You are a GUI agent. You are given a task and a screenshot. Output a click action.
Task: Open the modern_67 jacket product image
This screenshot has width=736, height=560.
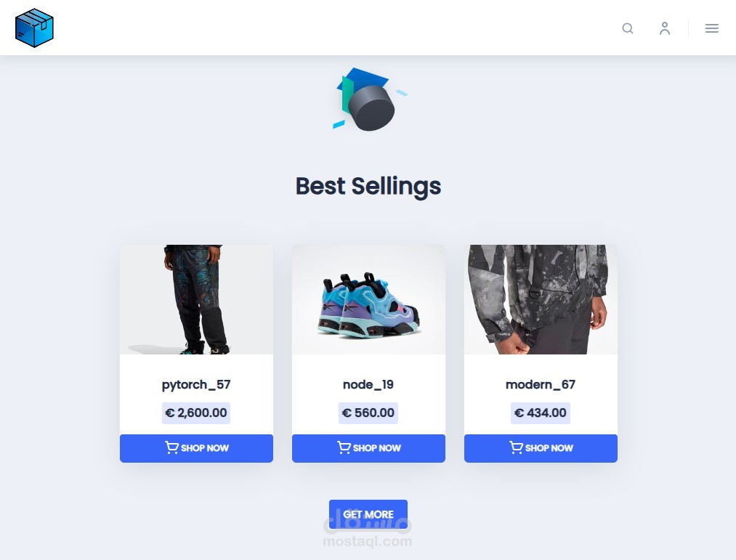[x=541, y=299]
